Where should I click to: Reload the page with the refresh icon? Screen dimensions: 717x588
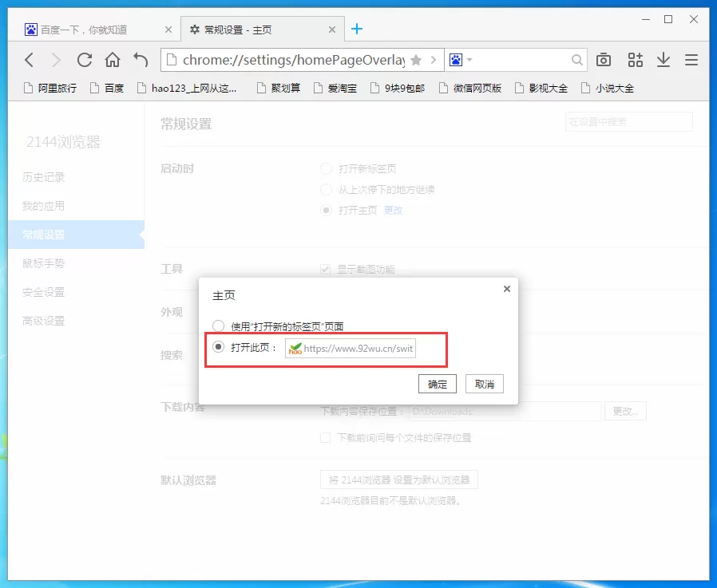[x=85, y=60]
